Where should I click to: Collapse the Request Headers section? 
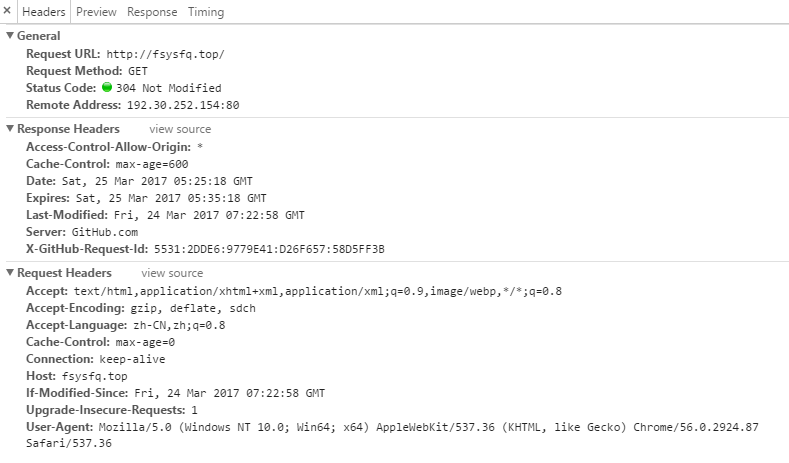10,273
